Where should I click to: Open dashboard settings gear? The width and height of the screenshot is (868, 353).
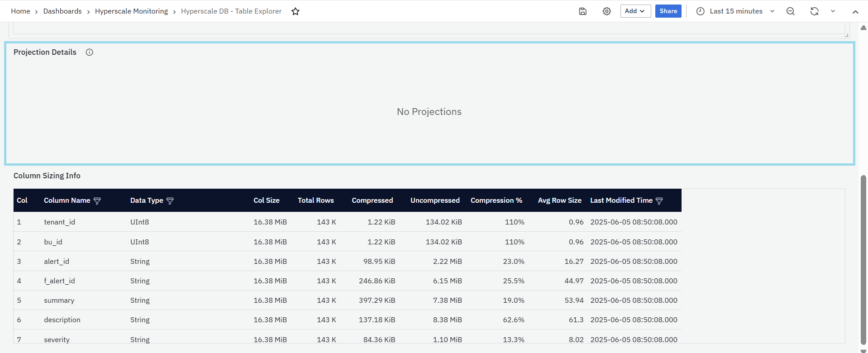click(x=607, y=11)
